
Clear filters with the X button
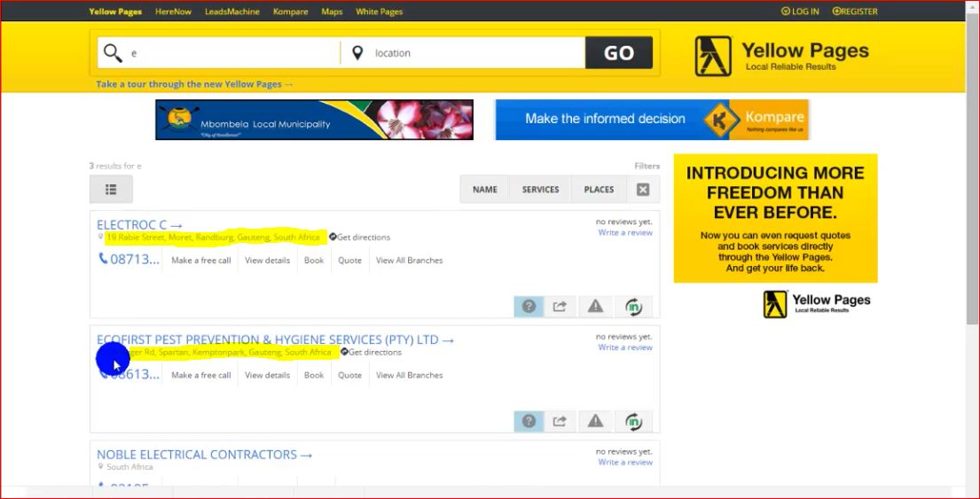tap(643, 190)
